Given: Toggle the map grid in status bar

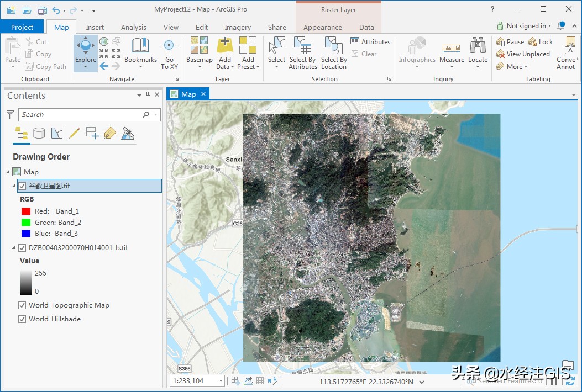Looking at the screenshot, I should [260, 380].
